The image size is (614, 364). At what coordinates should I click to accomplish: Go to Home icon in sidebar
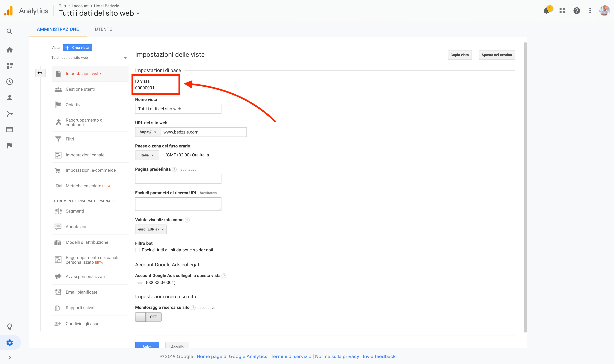tap(10, 50)
